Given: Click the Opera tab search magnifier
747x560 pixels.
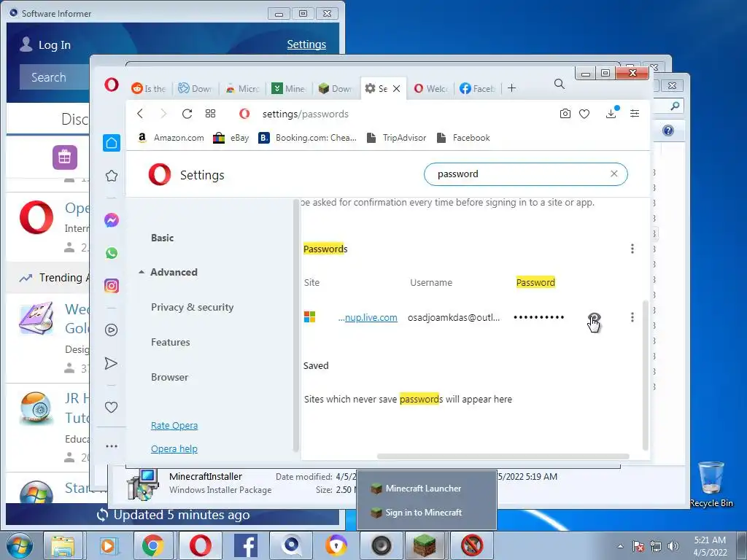Looking at the screenshot, I should (560, 85).
